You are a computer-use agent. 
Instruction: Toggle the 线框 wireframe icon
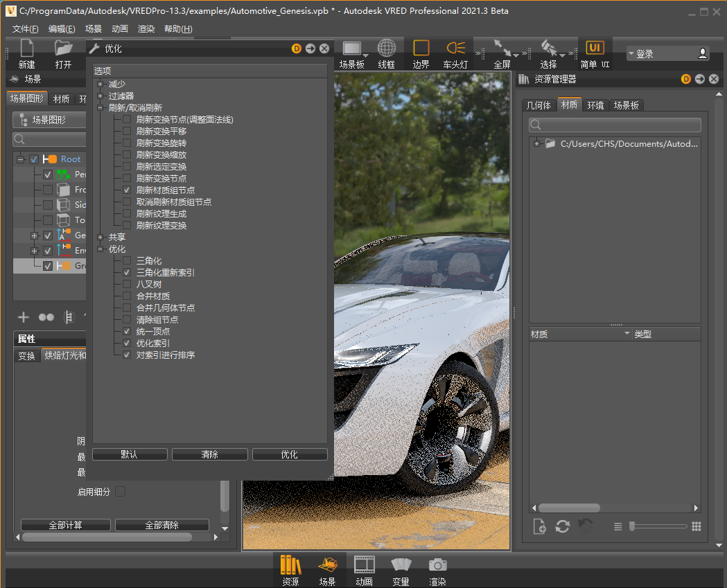(x=386, y=48)
